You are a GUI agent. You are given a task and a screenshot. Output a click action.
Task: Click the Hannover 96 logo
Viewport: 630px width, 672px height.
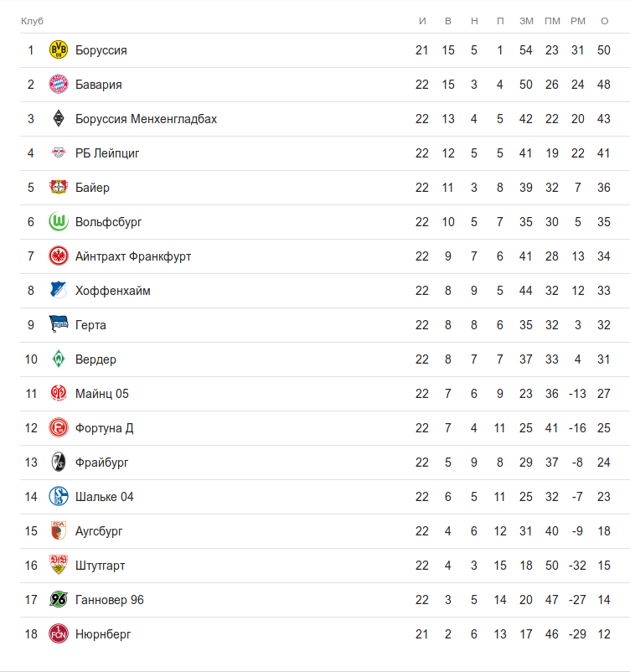59,600
